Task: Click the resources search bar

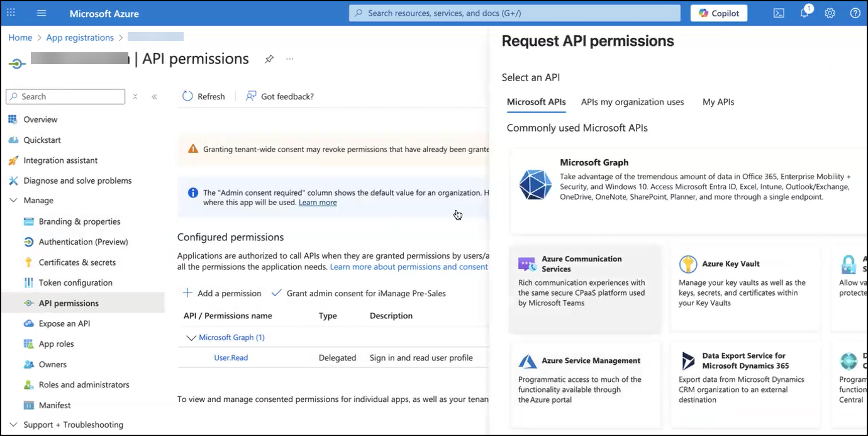Action: tap(515, 13)
